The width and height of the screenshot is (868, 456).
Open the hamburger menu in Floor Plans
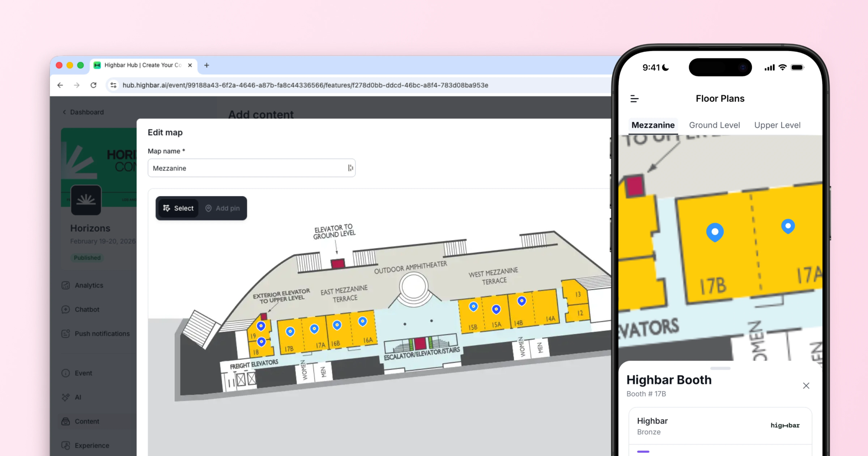coord(634,98)
